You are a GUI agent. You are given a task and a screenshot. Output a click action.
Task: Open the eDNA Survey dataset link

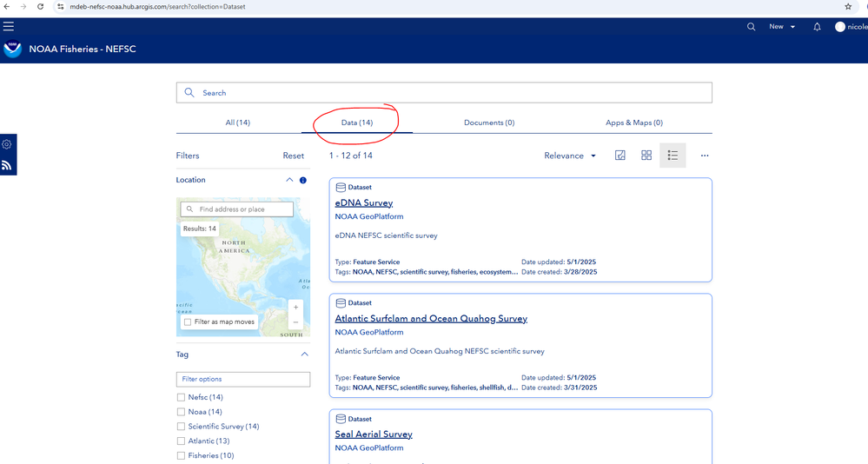coord(364,202)
